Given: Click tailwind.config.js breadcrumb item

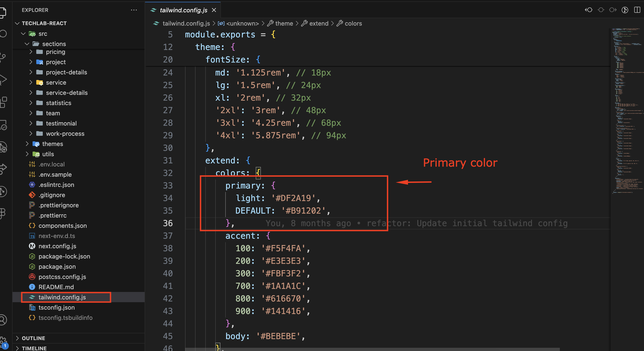Looking at the screenshot, I should point(186,23).
